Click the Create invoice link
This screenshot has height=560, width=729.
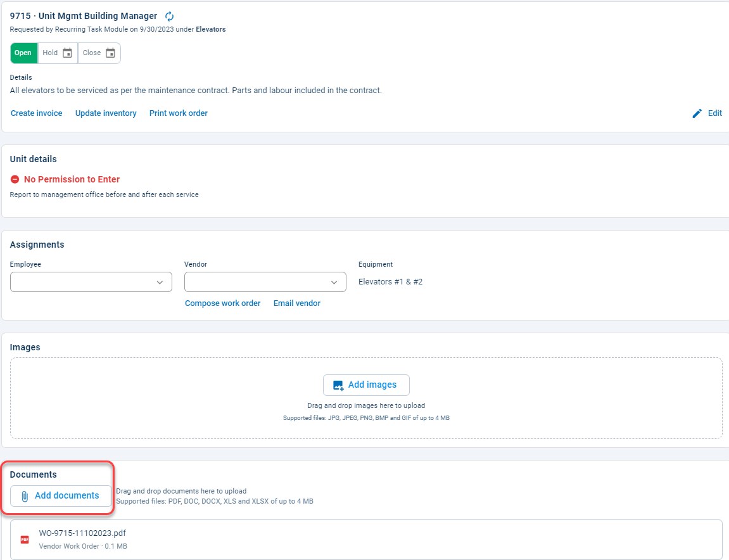click(x=36, y=113)
